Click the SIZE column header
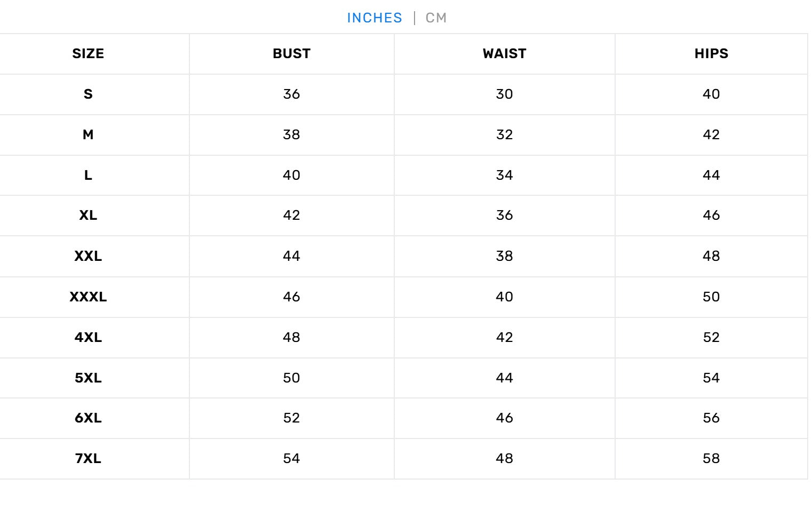812x510 pixels. click(x=88, y=54)
